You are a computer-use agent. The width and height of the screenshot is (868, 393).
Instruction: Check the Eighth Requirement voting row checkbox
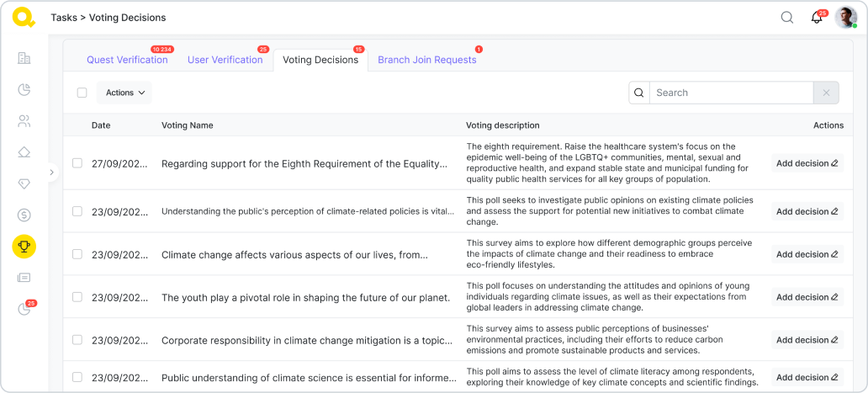77,163
